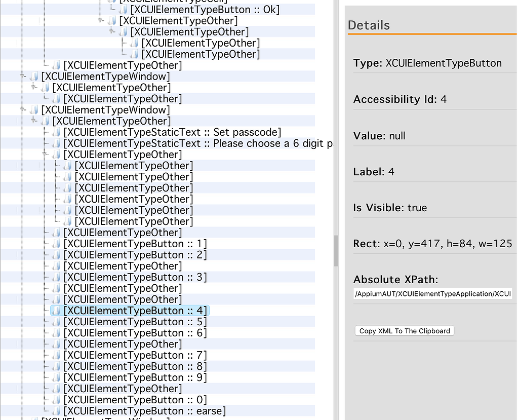Click the icon next to "Set passcode" static text
The image size is (518, 420).
tap(56, 132)
